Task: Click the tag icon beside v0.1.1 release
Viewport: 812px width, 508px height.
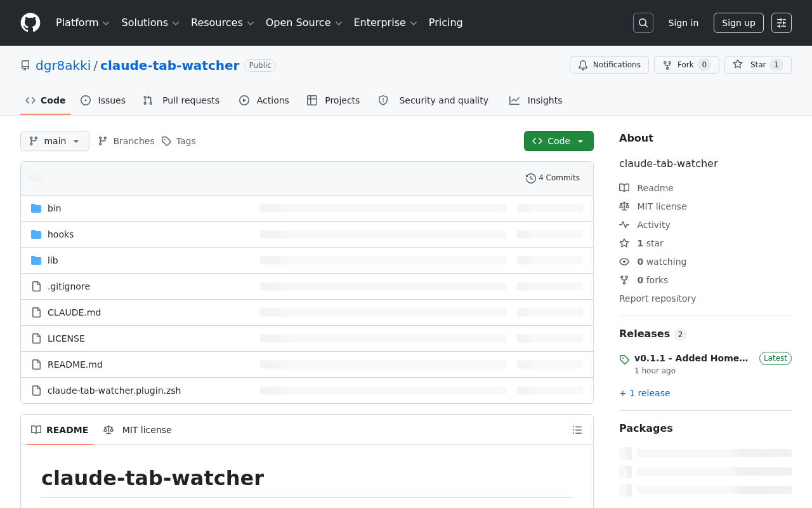Action: [x=624, y=359]
